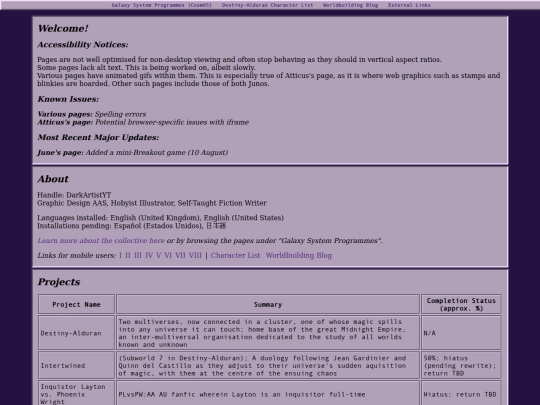The image size is (540, 405).
Task: Click 'Installations pending' line
Action: [x=132, y=226]
